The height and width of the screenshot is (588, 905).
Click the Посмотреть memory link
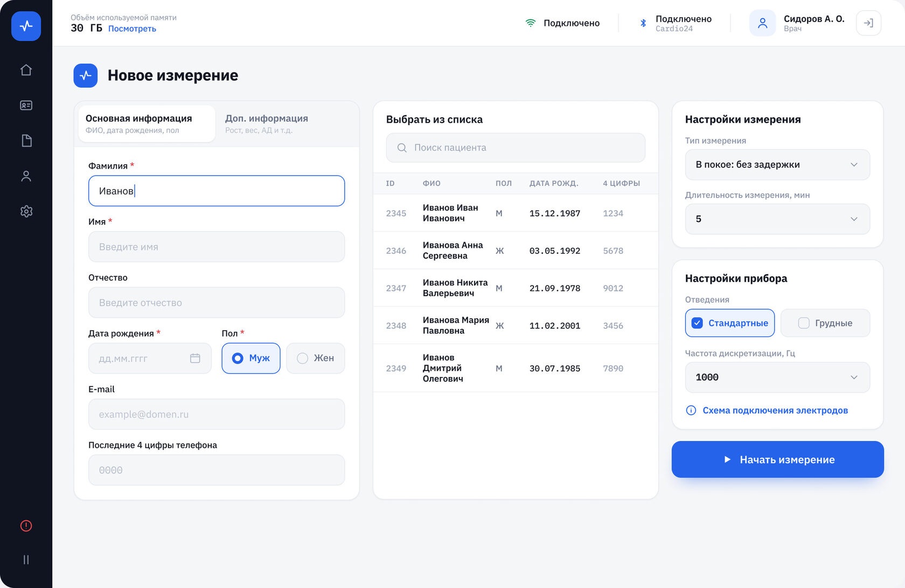pos(132,29)
